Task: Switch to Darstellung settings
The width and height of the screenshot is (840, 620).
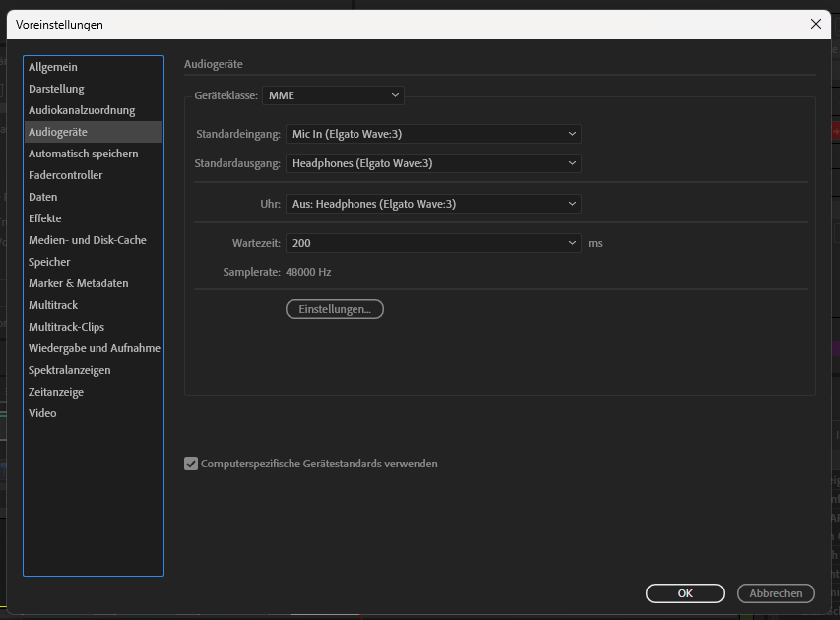Action: [x=56, y=88]
